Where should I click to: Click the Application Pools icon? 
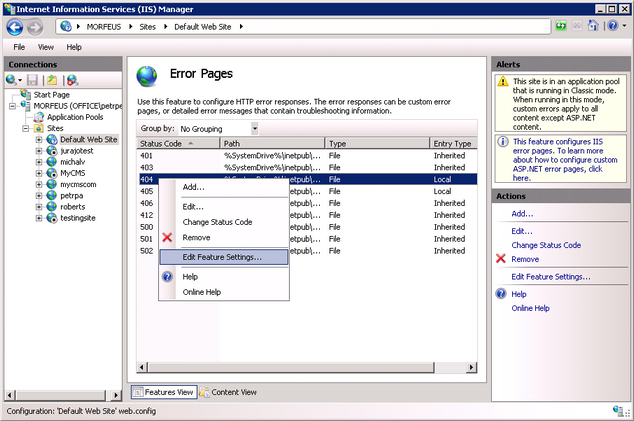click(x=39, y=117)
